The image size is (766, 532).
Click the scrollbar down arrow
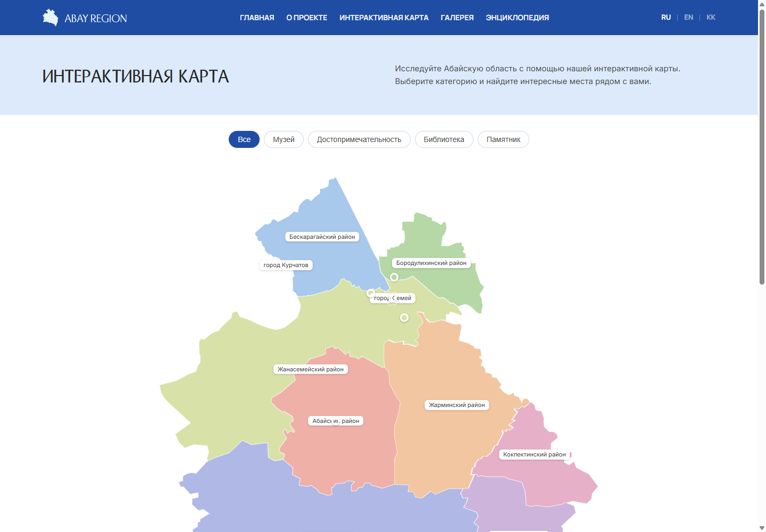click(762, 528)
